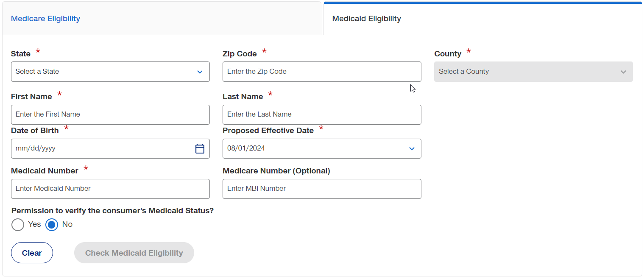Select the Medicaid Eligibility tab

coord(483,19)
